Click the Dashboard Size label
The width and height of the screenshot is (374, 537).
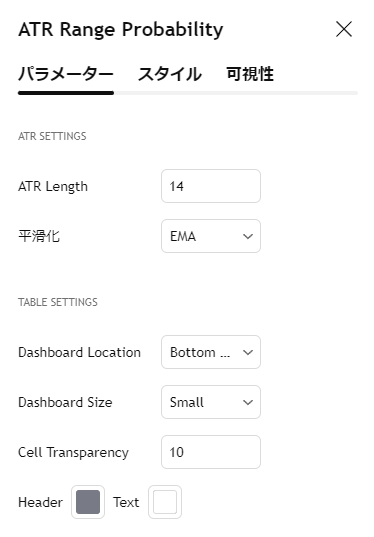pos(65,402)
